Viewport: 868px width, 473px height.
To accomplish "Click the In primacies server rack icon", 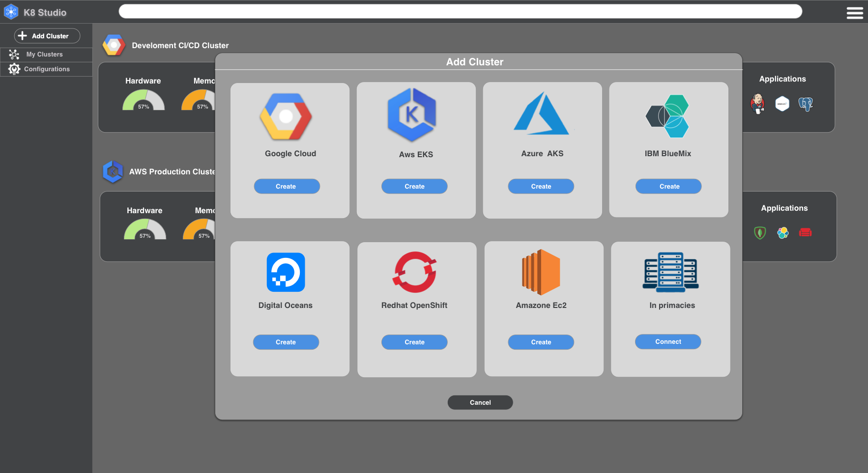I will point(670,272).
